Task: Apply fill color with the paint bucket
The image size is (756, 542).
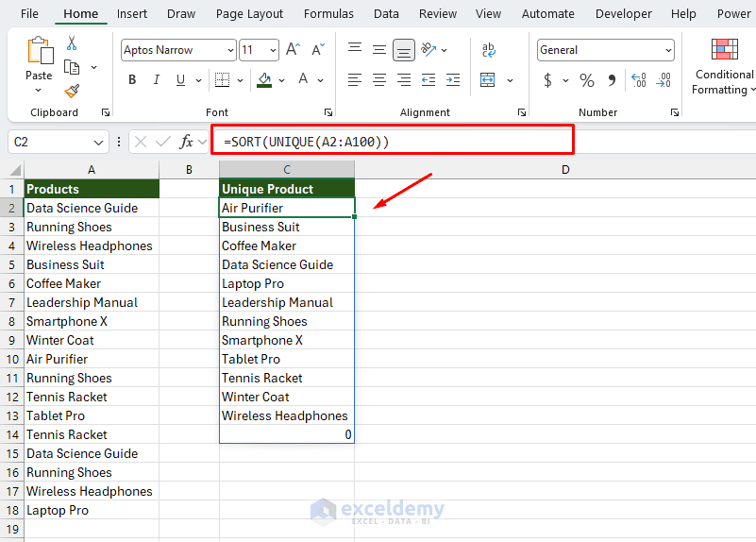Action: (264, 79)
